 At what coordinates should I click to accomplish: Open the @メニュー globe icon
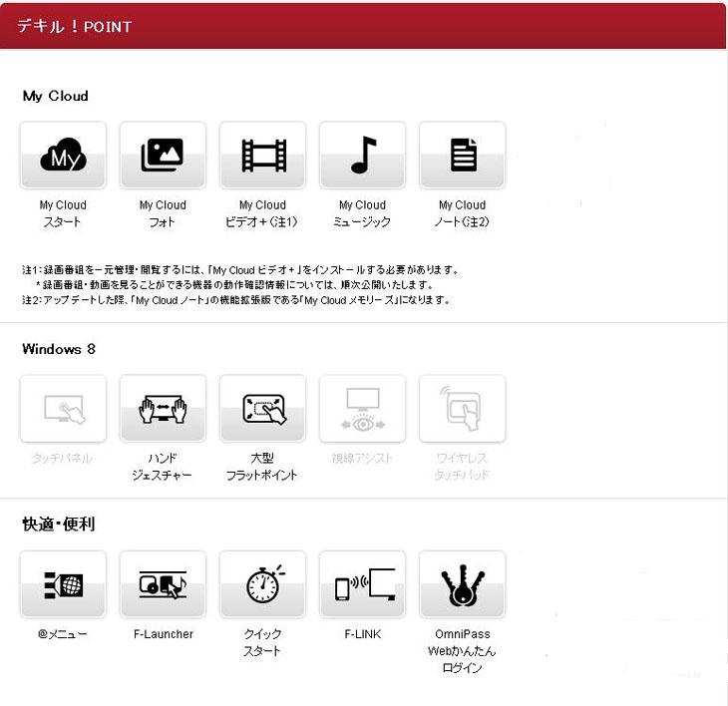pyautogui.click(x=63, y=584)
